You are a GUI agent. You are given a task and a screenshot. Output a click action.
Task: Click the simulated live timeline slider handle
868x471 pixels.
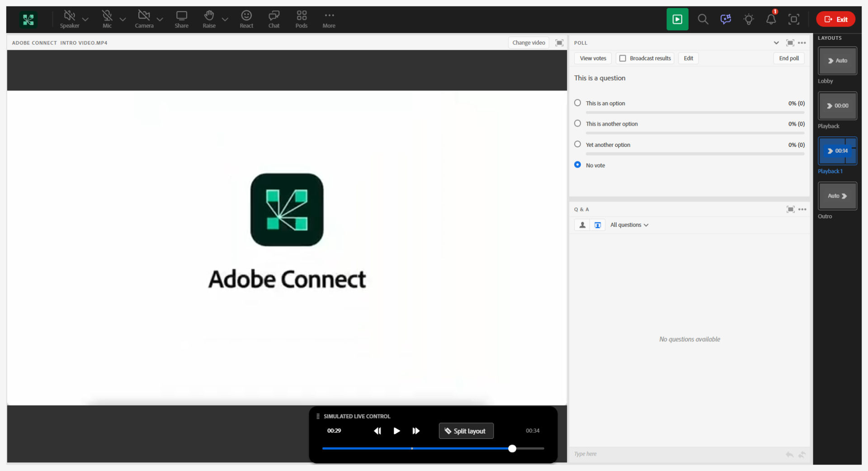[x=512, y=449]
